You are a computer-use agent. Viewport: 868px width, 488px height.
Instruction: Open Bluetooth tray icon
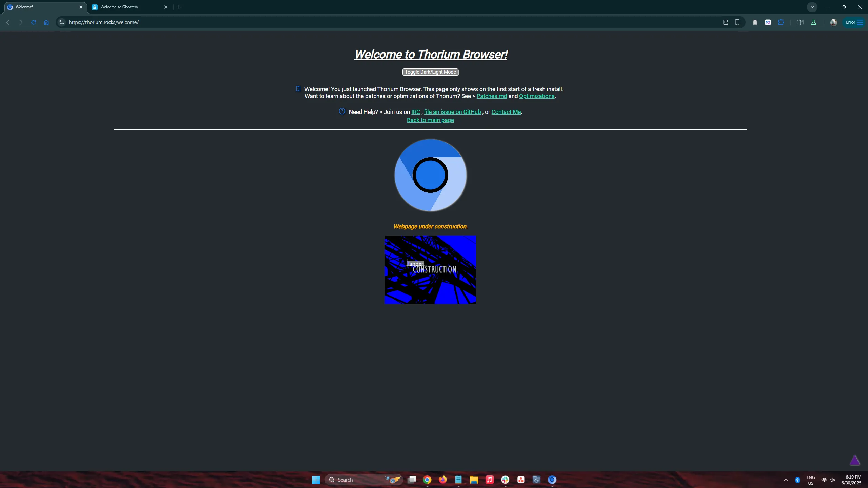[797, 480]
